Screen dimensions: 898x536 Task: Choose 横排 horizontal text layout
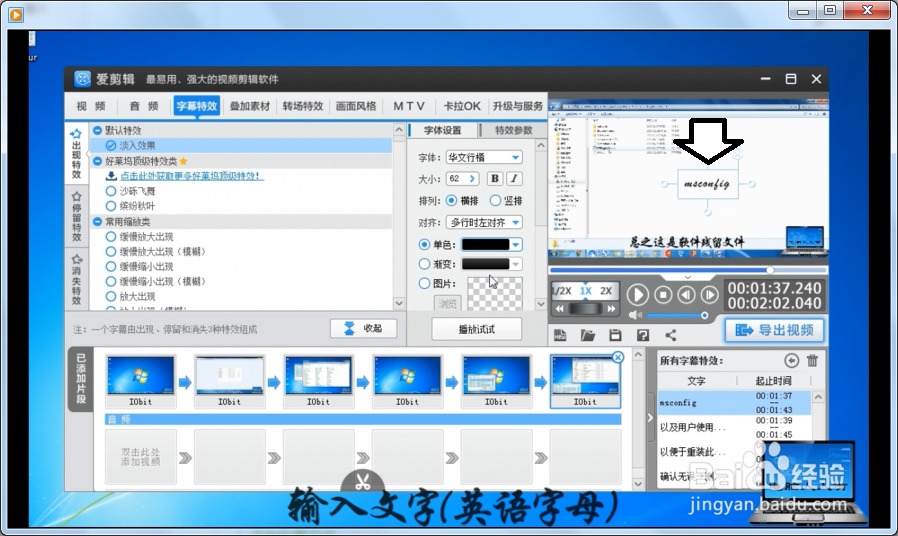(x=451, y=200)
